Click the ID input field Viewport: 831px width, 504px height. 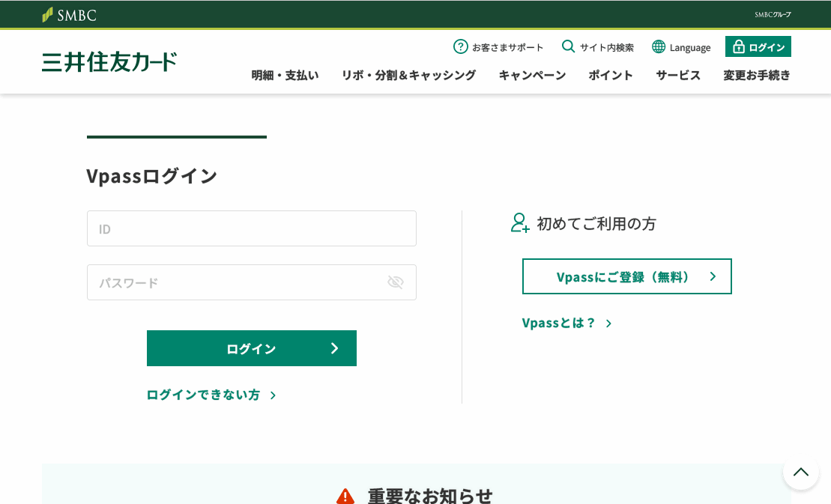point(252,228)
